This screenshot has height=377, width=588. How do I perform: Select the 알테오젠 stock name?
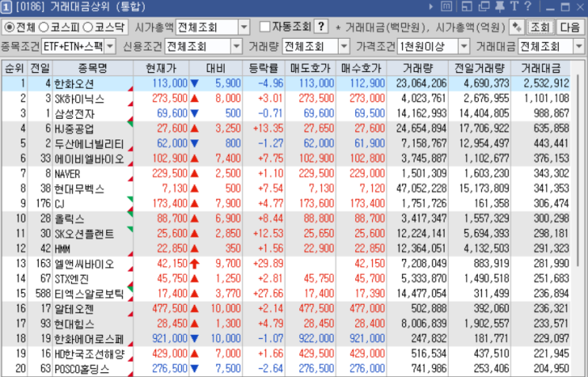(74, 309)
